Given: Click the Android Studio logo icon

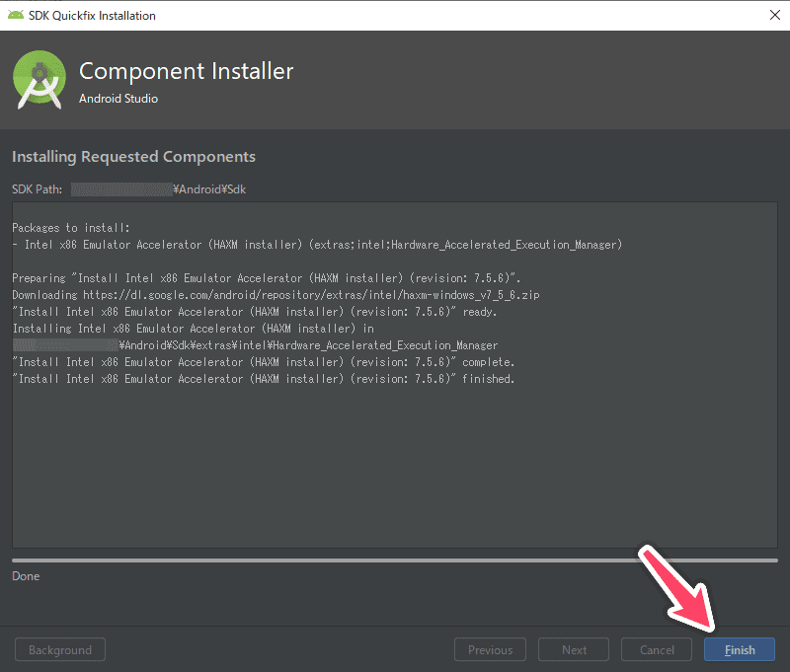Looking at the screenshot, I should (x=39, y=80).
